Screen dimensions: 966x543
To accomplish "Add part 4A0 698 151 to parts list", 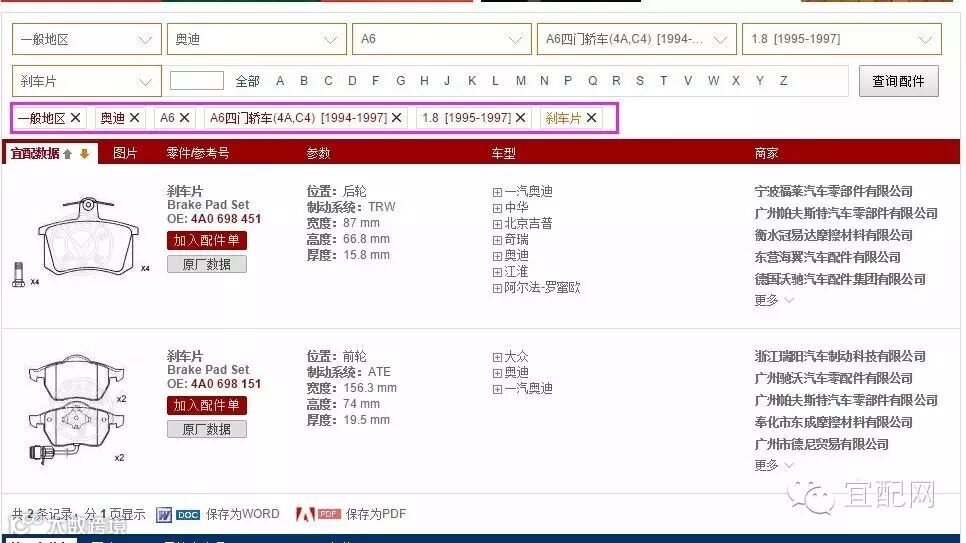I will pyautogui.click(x=207, y=406).
